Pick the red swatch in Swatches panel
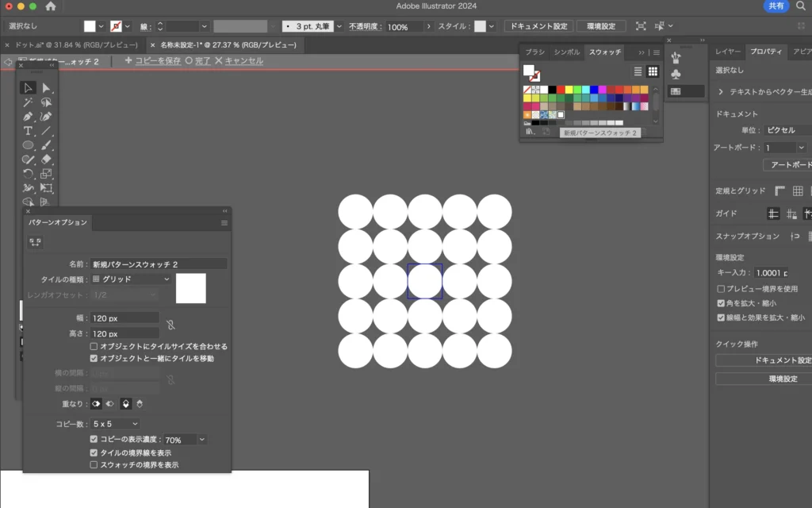Image resolution: width=812 pixels, height=508 pixels. pos(561,90)
